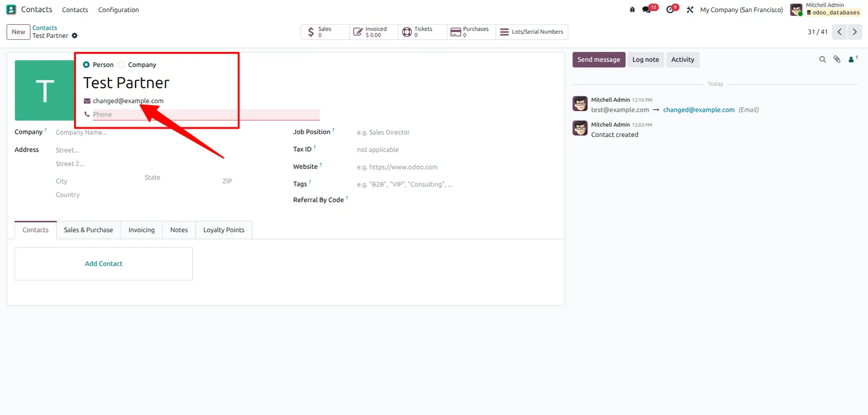Go to next record arrow
This screenshot has width=868, height=415.
click(855, 32)
